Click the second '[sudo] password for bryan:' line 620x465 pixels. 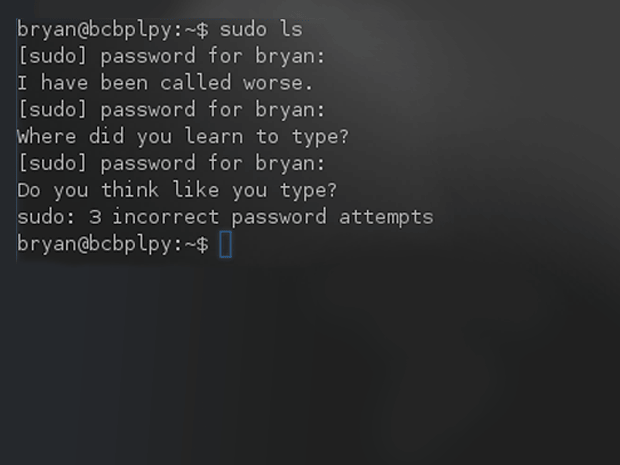click(171, 110)
